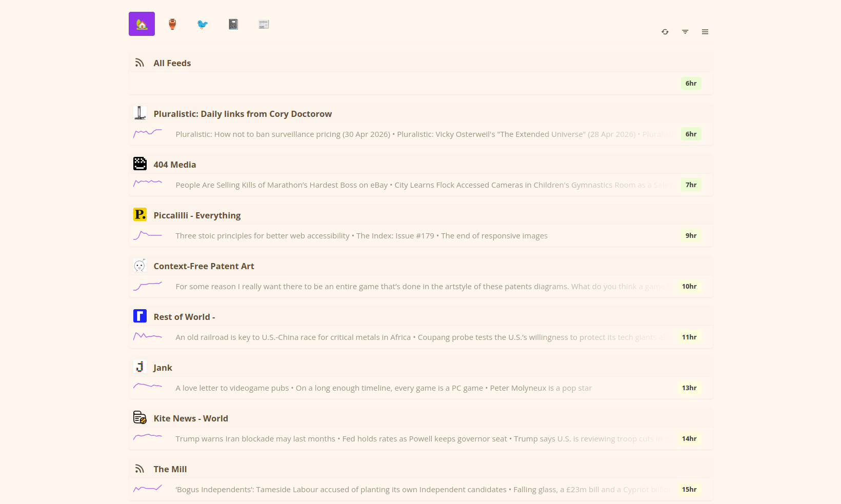Click the Rest of World sparkline
This screenshot has width=841, height=504.
point(148,336)
